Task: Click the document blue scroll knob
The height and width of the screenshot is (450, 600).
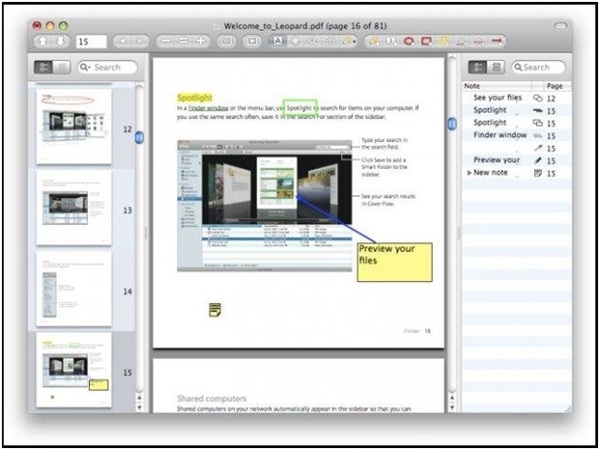Action: click(x=452, y=123)
